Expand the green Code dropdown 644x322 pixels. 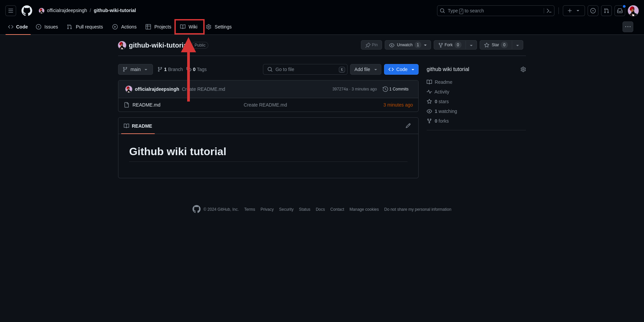(x=401, y=69)
